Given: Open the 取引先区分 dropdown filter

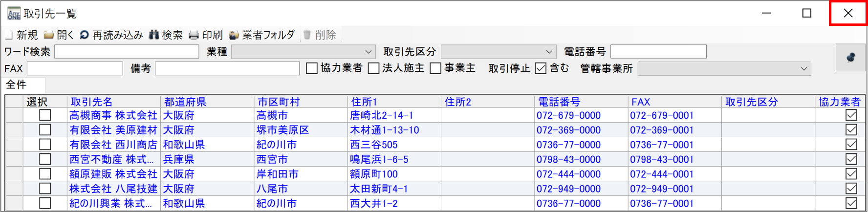Looking at the screenshot, I should 549,52.
